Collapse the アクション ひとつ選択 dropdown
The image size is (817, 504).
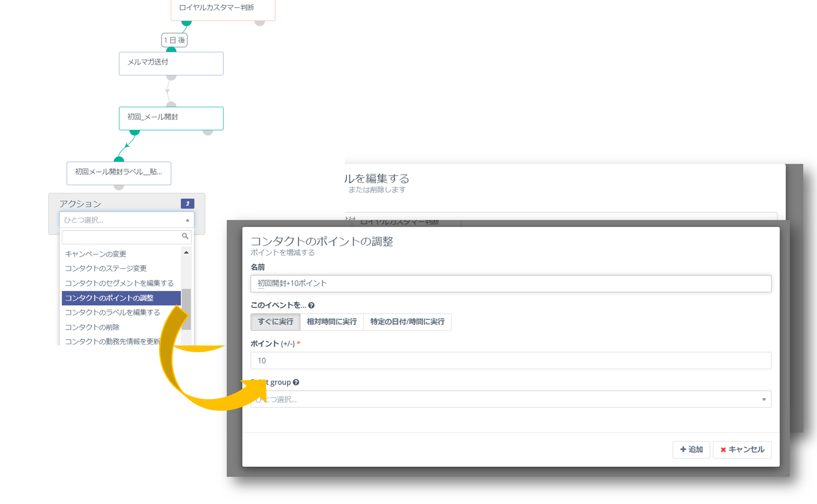coord(126,220)
